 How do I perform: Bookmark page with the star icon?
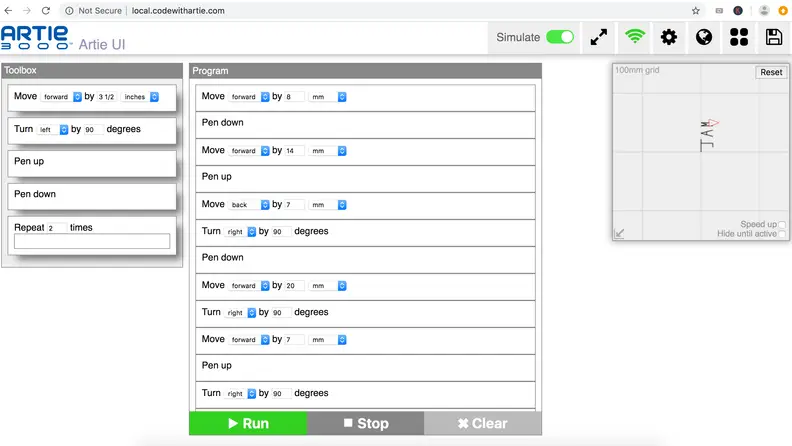tap(696, 11)
